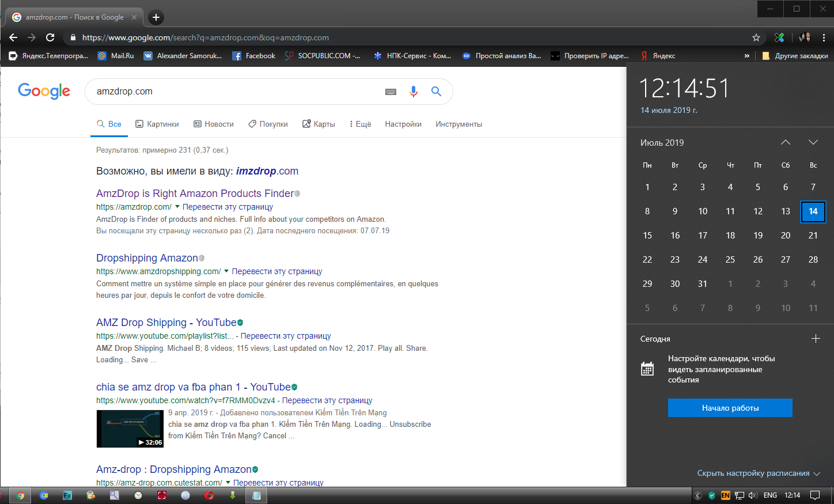The width and height of the screenshot is (834, 504).
Task: Open the ENG language switcher in the taskbar
Action: 770,495
